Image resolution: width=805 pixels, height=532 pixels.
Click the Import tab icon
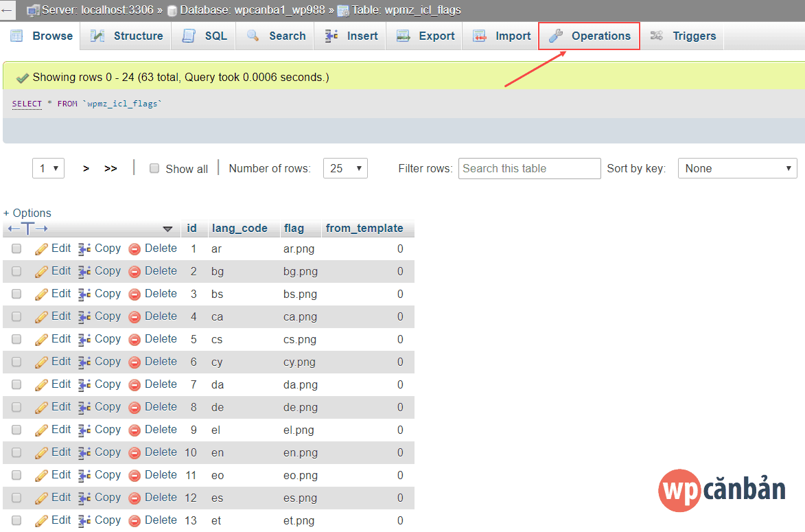tap(481, 36)
